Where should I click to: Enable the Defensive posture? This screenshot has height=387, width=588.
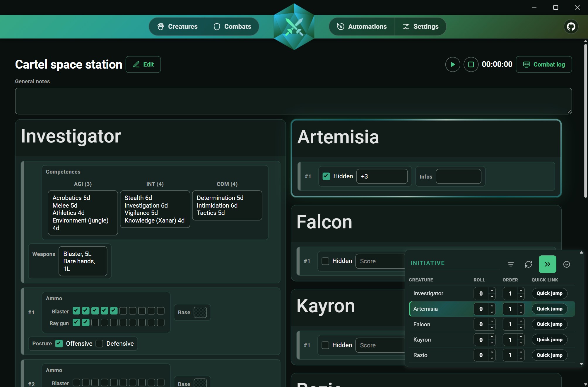(99, 344)
